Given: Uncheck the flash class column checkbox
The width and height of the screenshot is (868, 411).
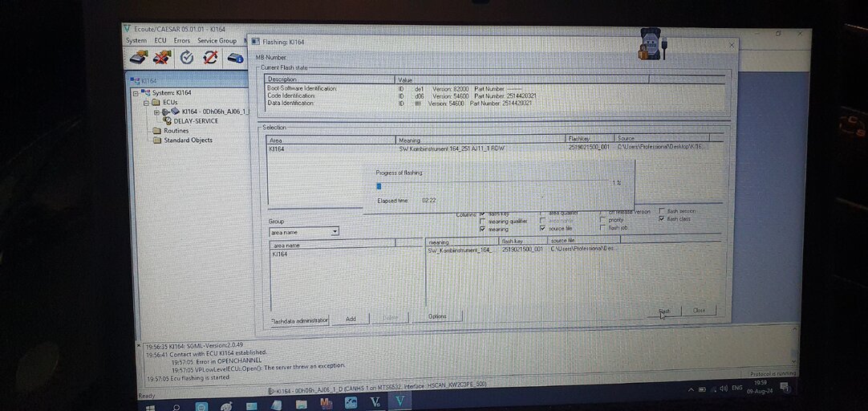Looking at the screenshot, I should (662, 219).
